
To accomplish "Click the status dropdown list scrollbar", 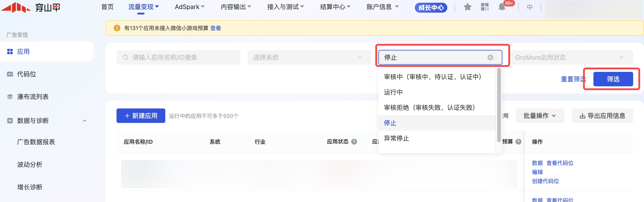I will tap(499, 105).
